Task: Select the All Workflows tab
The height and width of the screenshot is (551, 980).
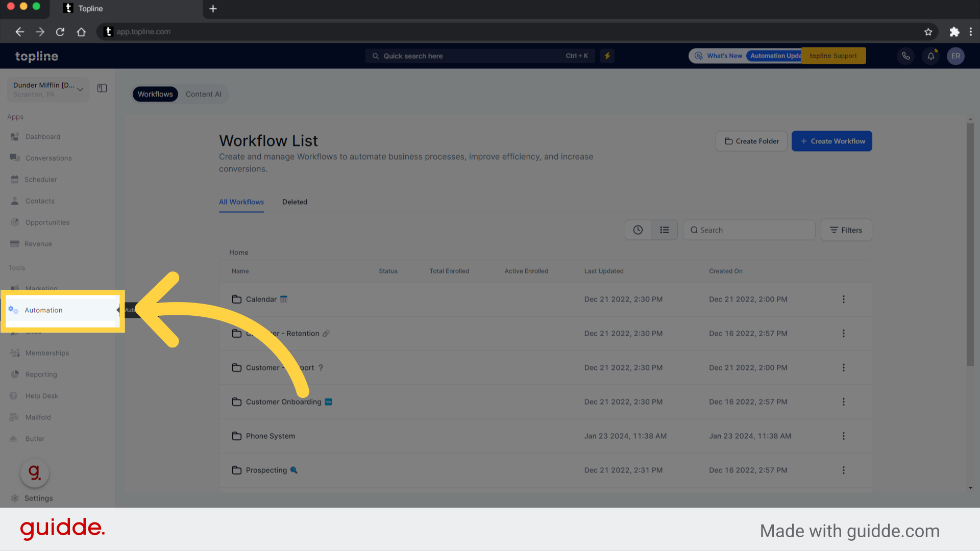Action: [x=241, y=202]
